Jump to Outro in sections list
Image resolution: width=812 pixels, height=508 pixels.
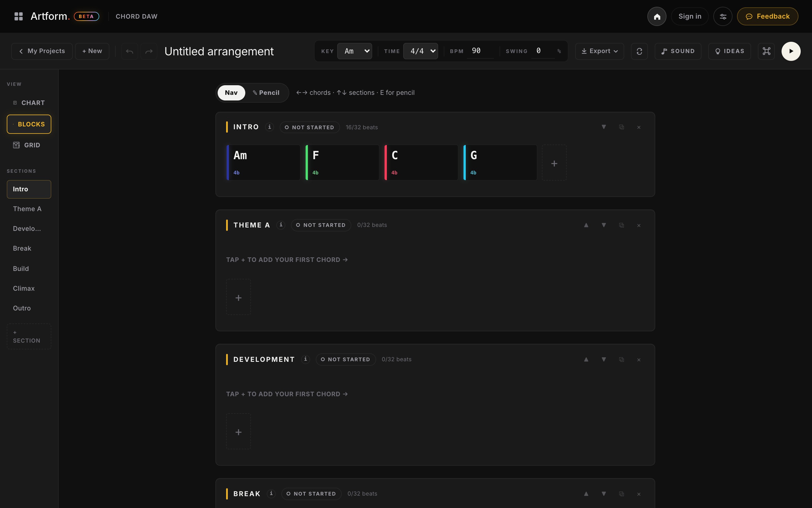[29, 308]
